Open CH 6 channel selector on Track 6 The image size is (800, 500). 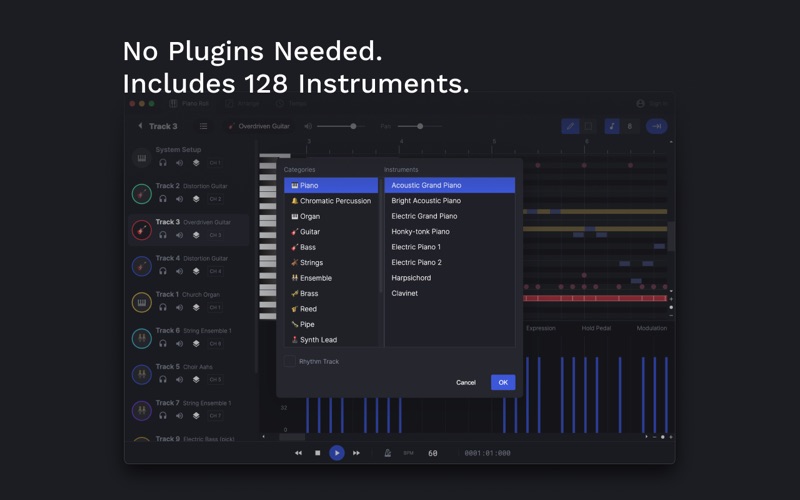[x=215, y=344]
